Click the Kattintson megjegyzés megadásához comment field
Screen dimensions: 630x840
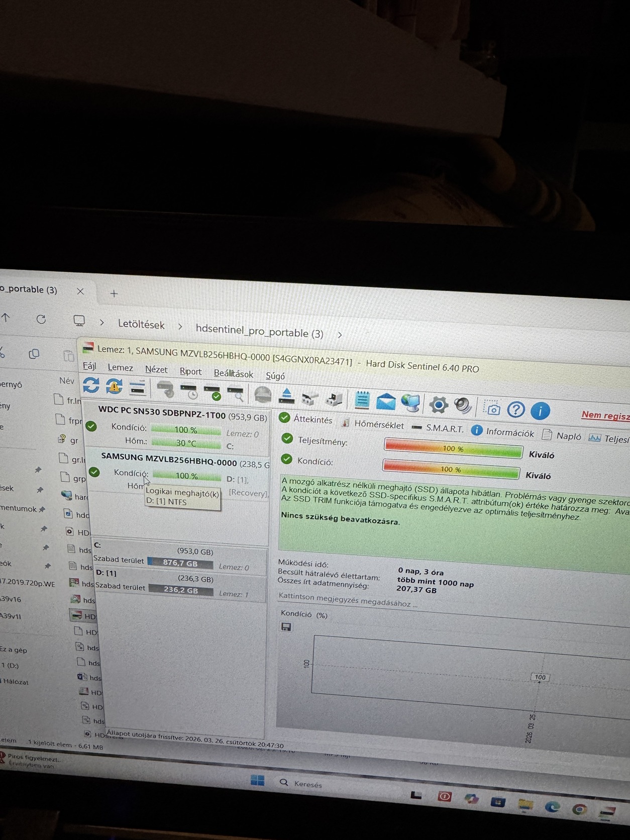pos(348,600)
